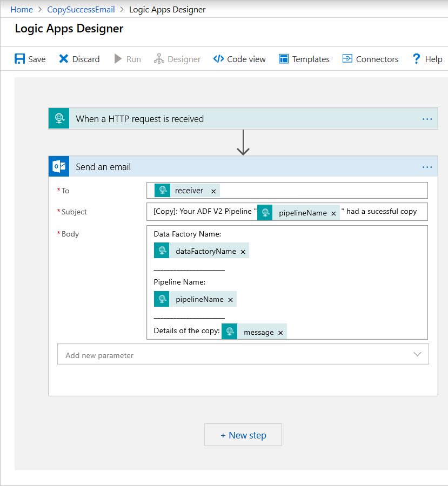This screenshot has height=486, width=448.
Task: Remove the pipelineName token from Subject
Action: tap(333, 213)
